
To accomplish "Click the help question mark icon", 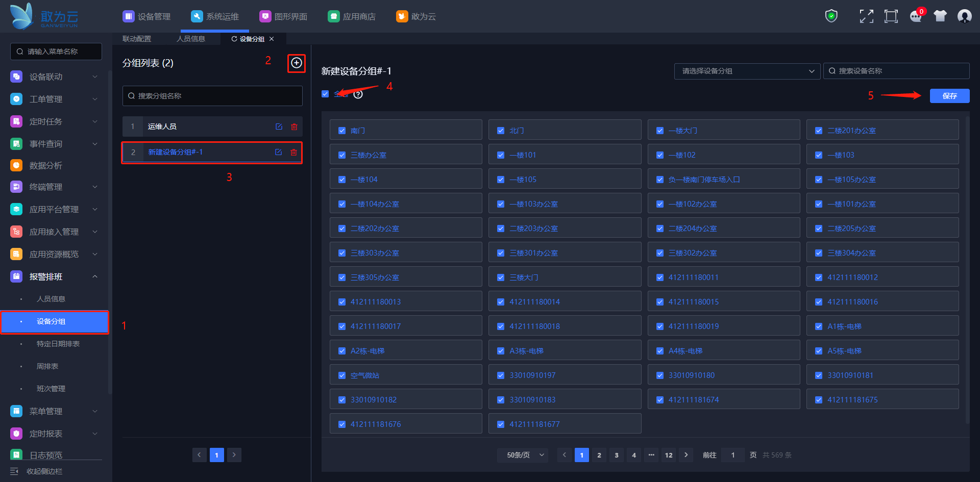I will pos(358,94).
